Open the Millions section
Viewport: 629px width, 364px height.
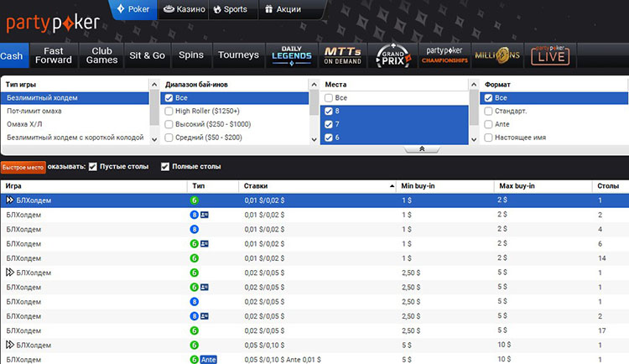[x=497, y=55]
